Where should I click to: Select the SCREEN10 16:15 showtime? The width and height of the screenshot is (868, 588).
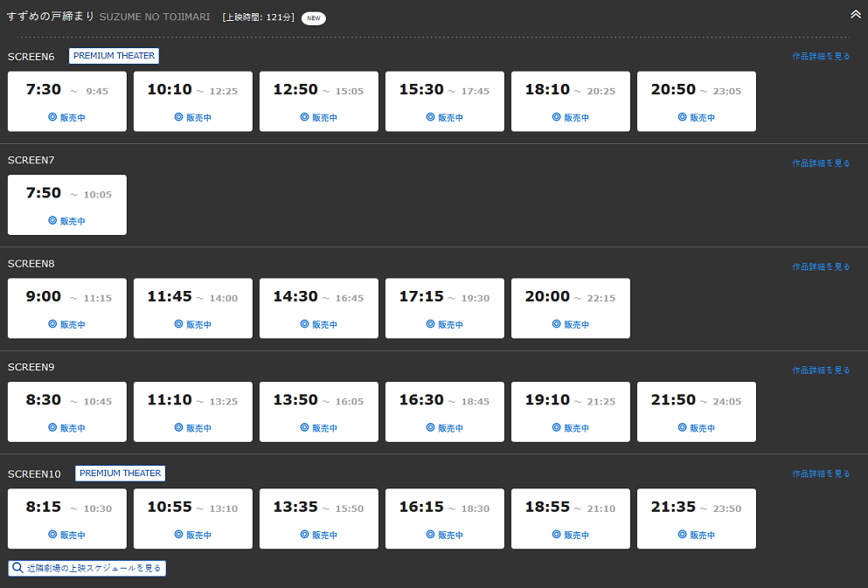point(445,518)
